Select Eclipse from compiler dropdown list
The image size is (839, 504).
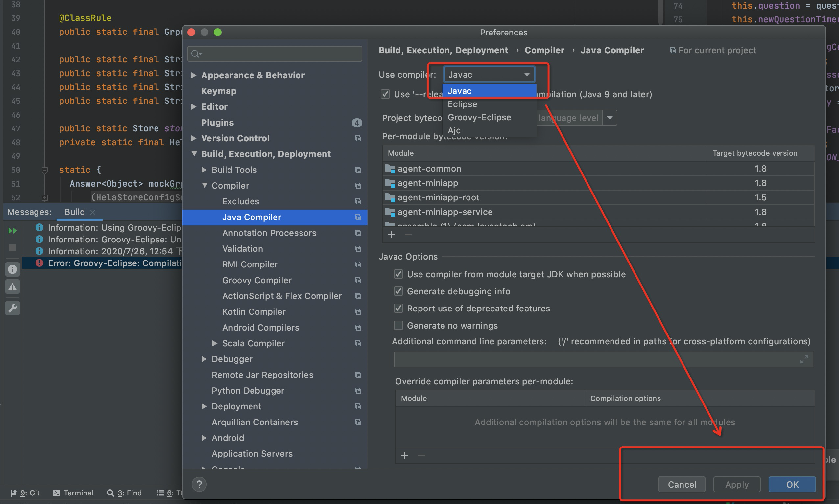462,104
